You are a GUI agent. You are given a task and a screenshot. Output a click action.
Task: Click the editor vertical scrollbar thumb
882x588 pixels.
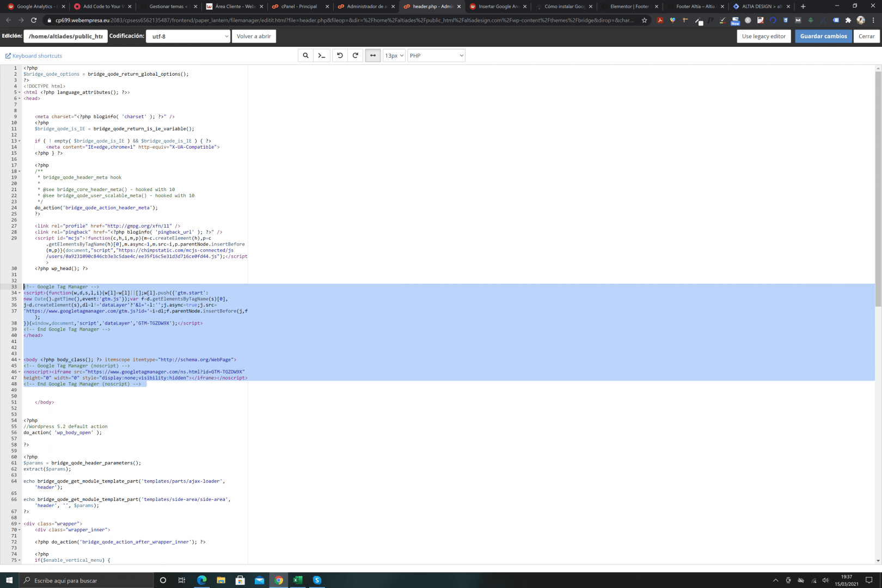coord(878,188)
